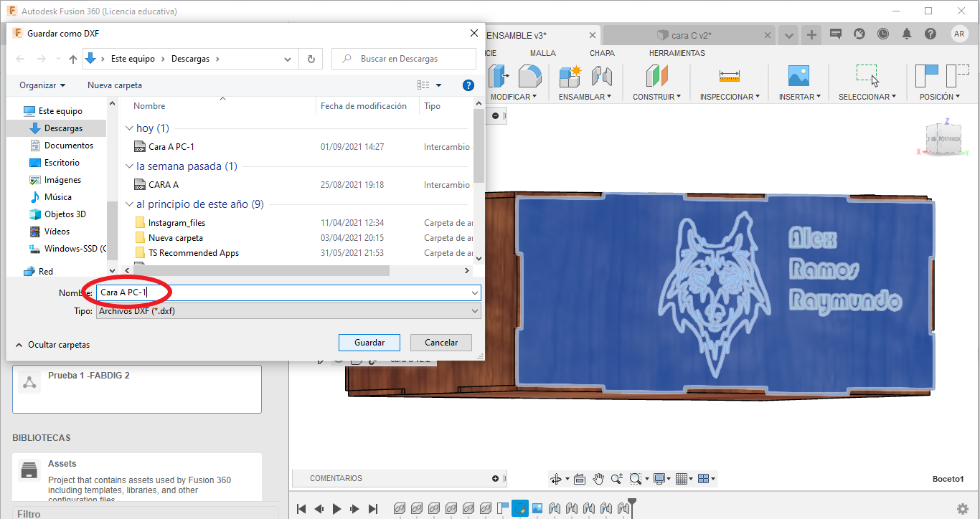Click the left Posición capture icon

click(927, 76)
